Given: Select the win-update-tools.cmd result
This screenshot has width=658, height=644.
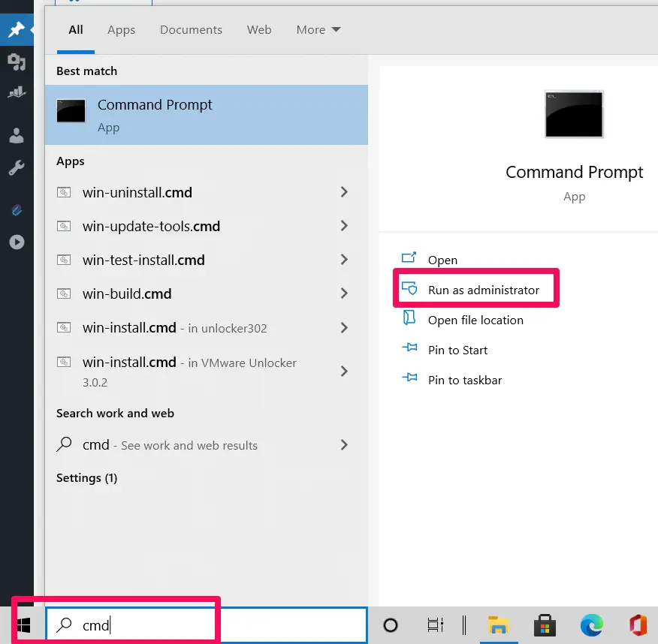Looking at the screenshot, I should (x=207, y=227).
